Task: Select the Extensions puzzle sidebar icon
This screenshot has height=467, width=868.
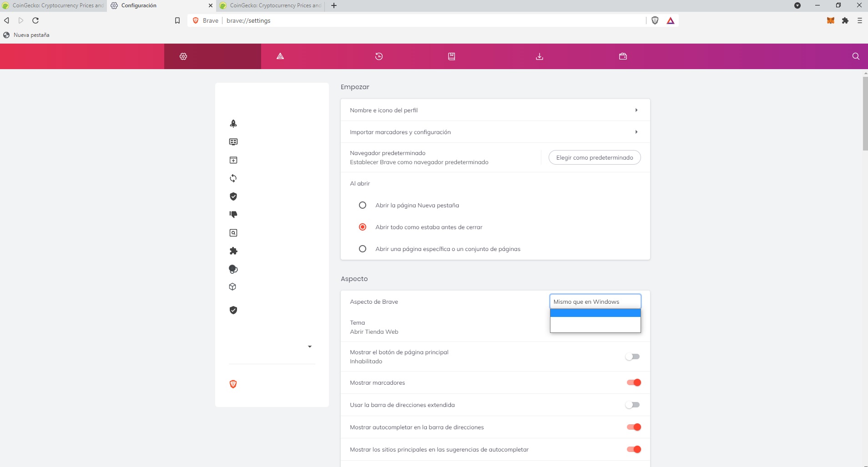Action: 233,251
